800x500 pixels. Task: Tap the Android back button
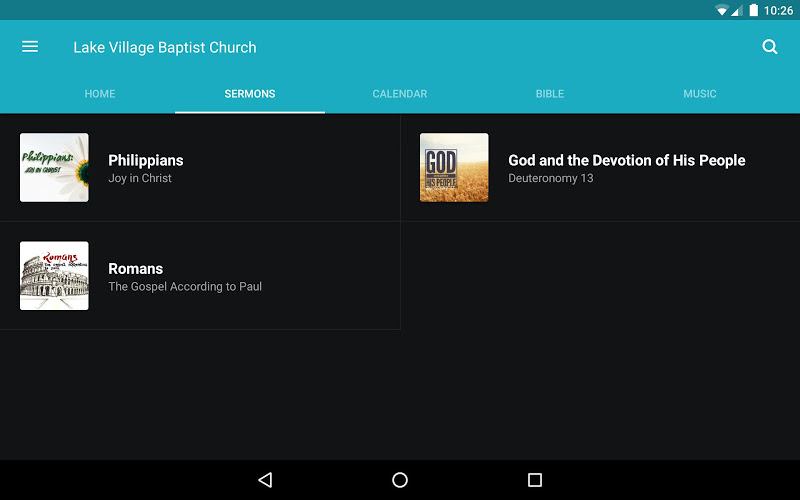pos(265,480)
